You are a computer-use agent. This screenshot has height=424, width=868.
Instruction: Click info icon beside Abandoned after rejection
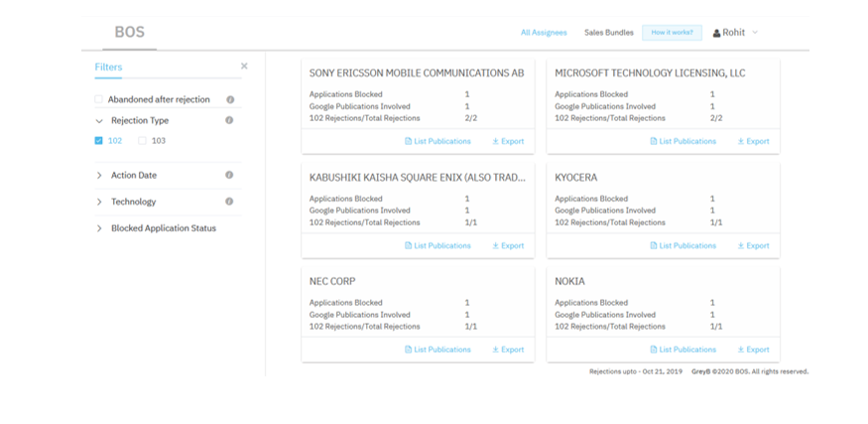coord(230,99)
